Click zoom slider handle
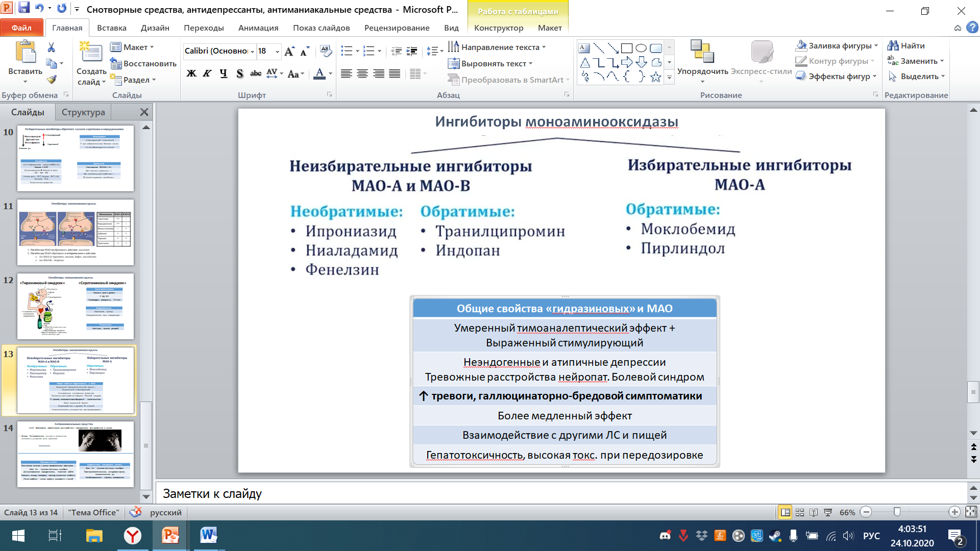The image size is (980, 551). click(897, 512)
